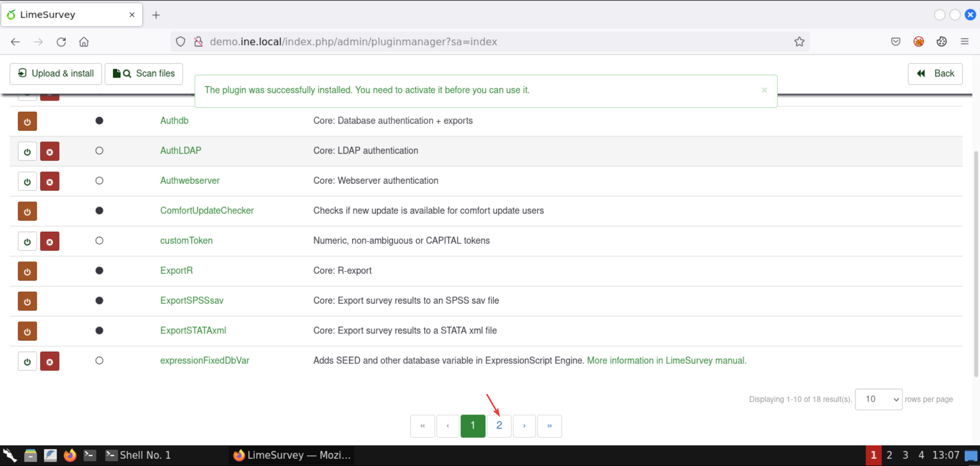Select pagination page 1
This screenshot has height=466, width=980.
[x=473, y=426]
